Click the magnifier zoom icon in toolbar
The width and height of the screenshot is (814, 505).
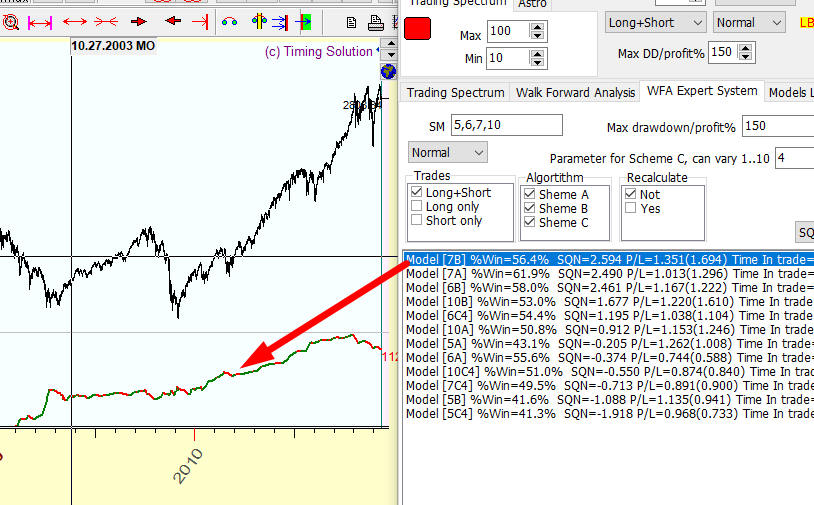(x=9, y=21)
